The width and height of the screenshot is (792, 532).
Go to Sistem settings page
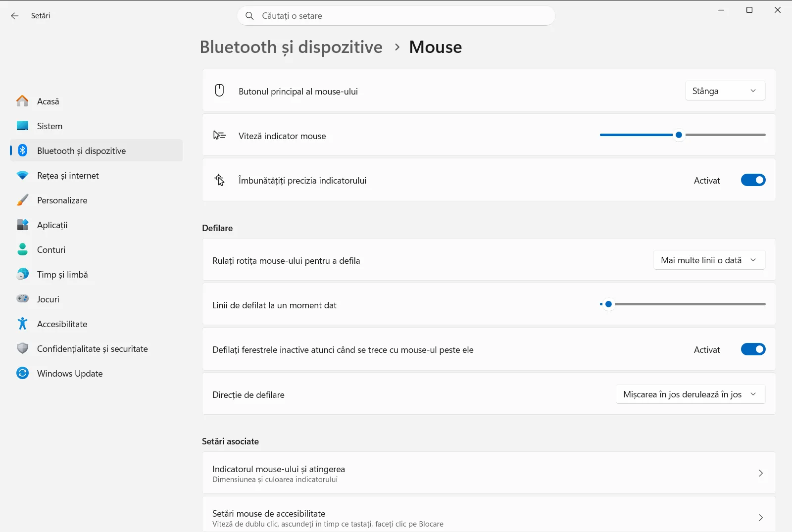[x=96, y=126]
